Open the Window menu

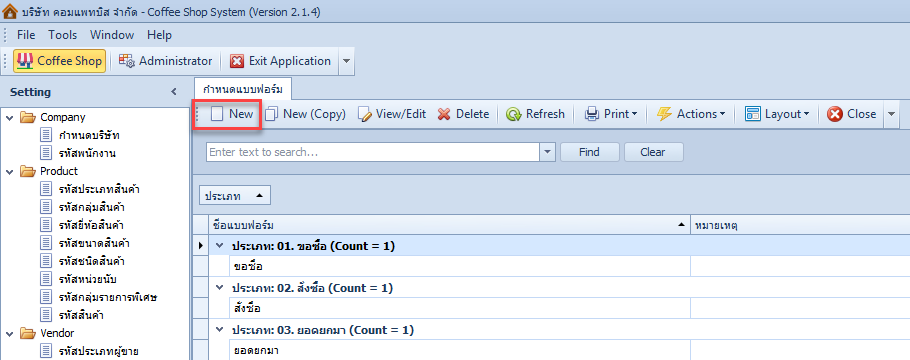pos(112,35)
